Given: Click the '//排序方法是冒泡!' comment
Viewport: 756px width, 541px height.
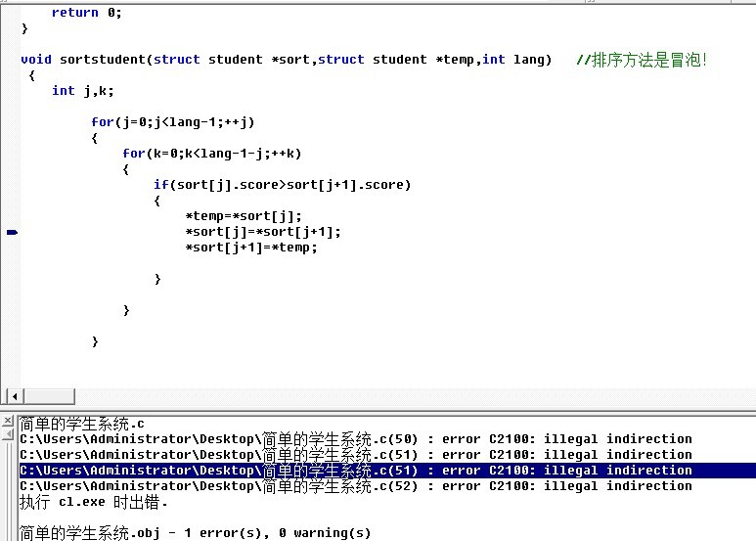Looking at the screenshot, I should (x=642, y=60).
